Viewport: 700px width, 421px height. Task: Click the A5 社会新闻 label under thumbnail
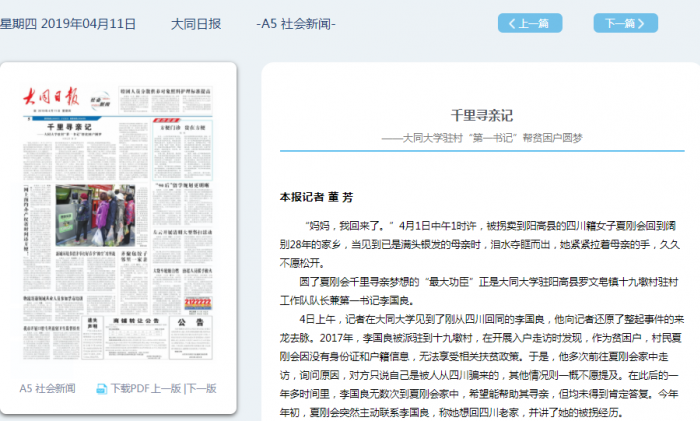pyautogui.click(x=47, y=388)
